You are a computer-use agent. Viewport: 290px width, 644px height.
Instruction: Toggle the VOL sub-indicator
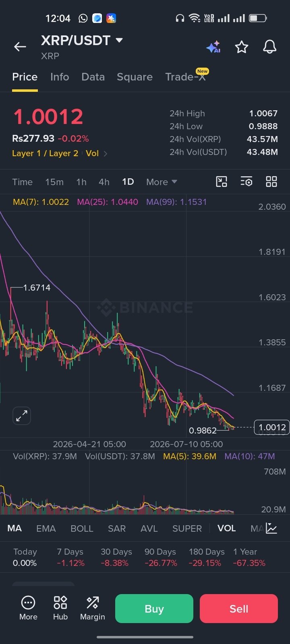(227, 528)
